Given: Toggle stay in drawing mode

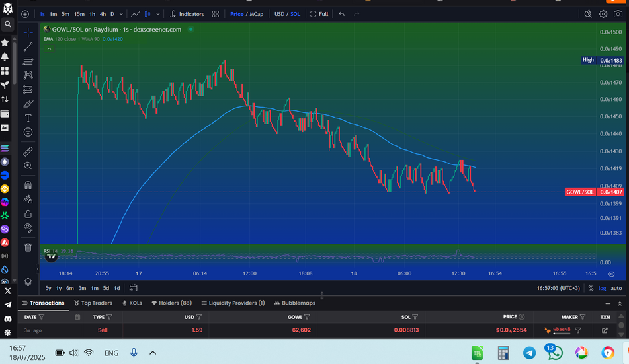Looking at the screenshot, I should point(28,200).
